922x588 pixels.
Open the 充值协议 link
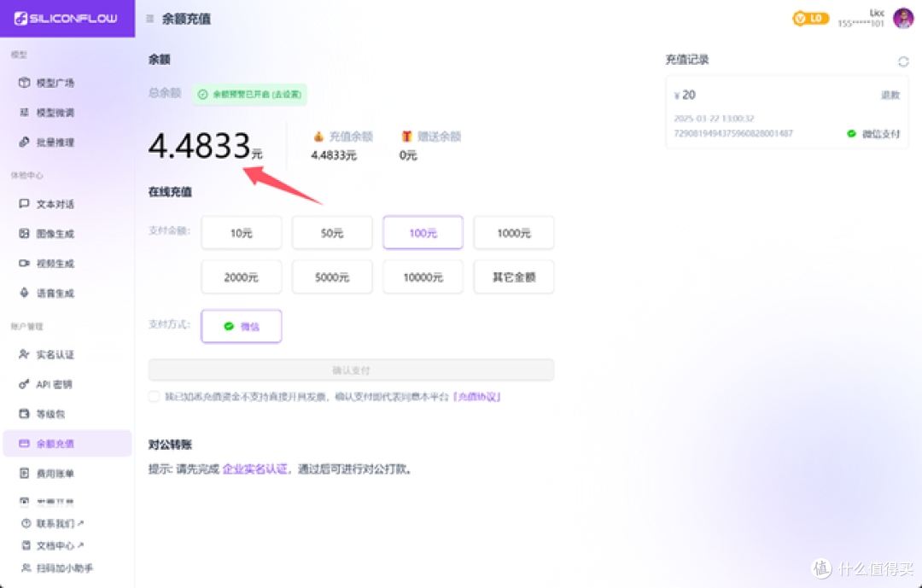[x=477, y=396]
